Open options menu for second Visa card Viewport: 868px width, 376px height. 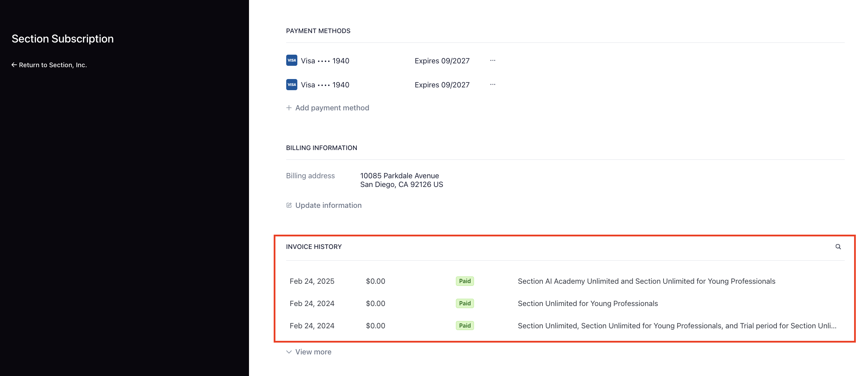coord(492,85)
